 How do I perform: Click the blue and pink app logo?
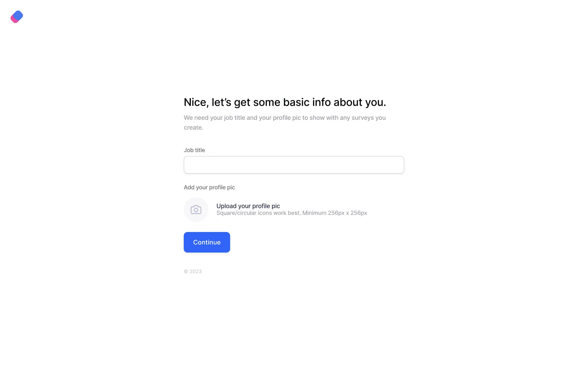click(x=17, y=17)
